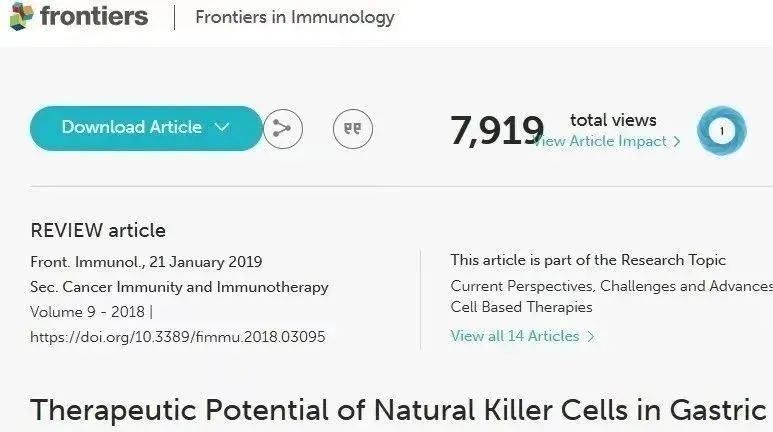Click the total views label

[x=613, y=120]
